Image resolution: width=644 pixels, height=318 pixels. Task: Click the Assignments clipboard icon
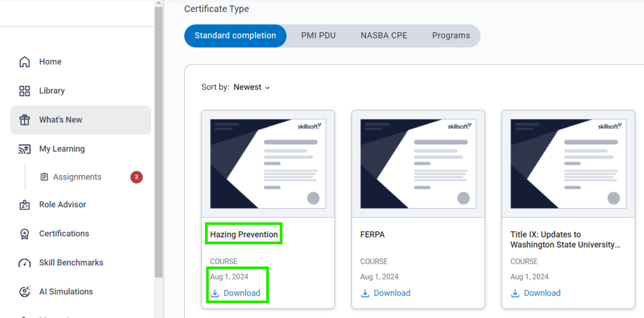[x=44, y=177]
